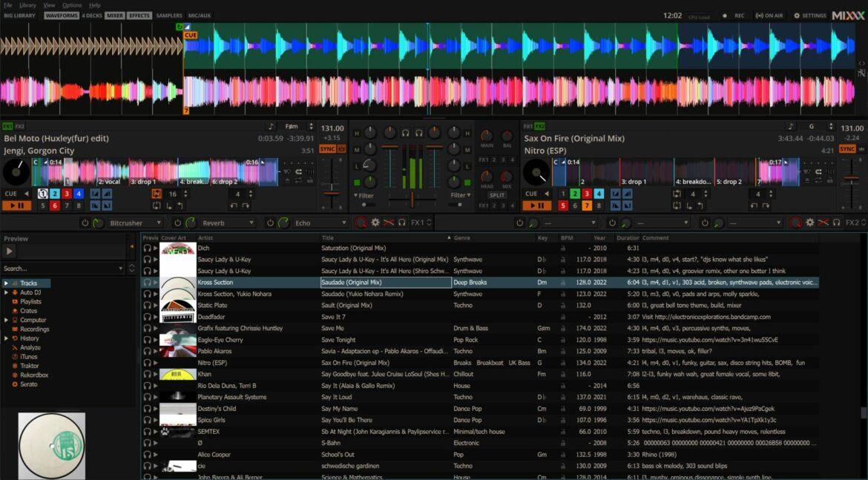The height and width of the screenshot is (480, 868).
Task: Enable recording with the REC control
Action: pyautogui.click(x=739, y=15)
